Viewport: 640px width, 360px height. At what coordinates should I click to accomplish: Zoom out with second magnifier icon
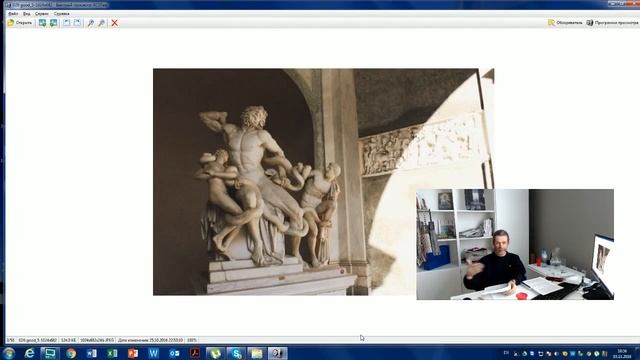pos(102,23)
